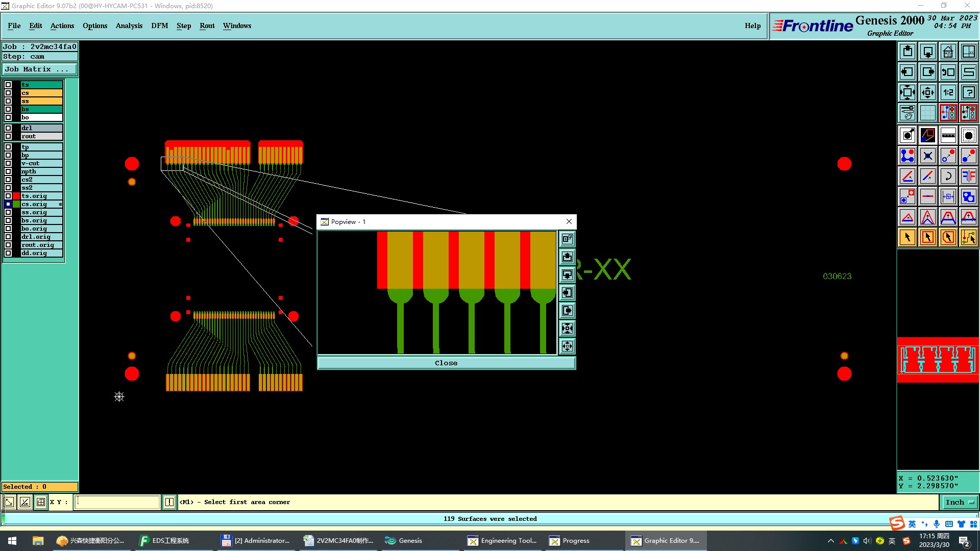Open the Job Matrix expander button
The width and height of the screenshot is (980, 551).
pyautogui.click(x=40, y=69)
